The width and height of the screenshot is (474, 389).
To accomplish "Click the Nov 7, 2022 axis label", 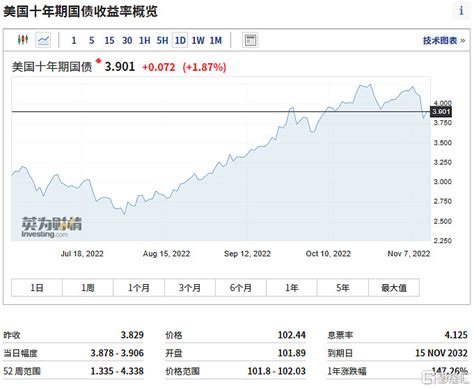I will click(x=409, y=254).
